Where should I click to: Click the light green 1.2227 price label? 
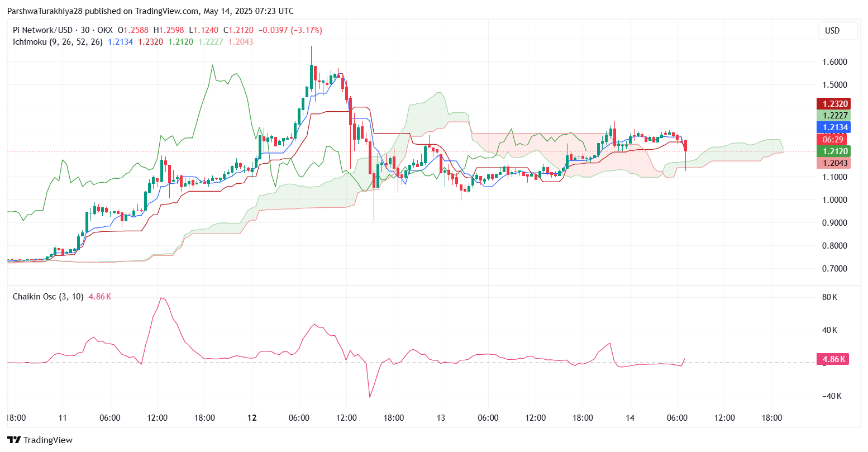point(833,116)
